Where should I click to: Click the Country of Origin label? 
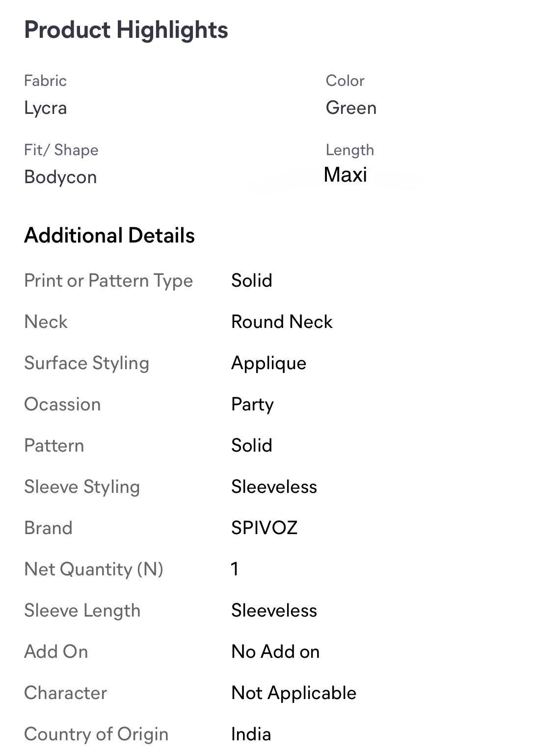96,734
